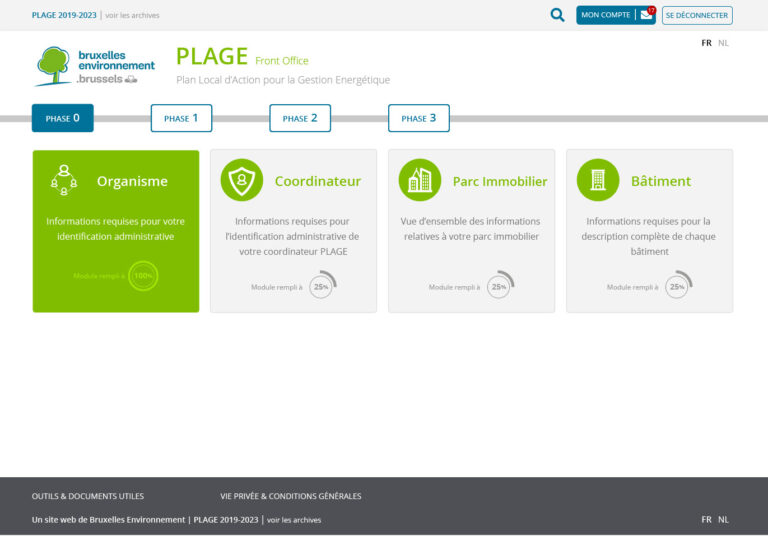Open the messages envelope icon

click(x=647, y=15)
